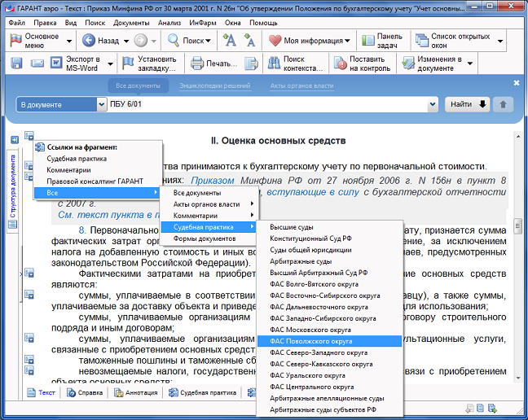
Task: Follow the Приказом hyperlink in text
Action: click(213, 181)
